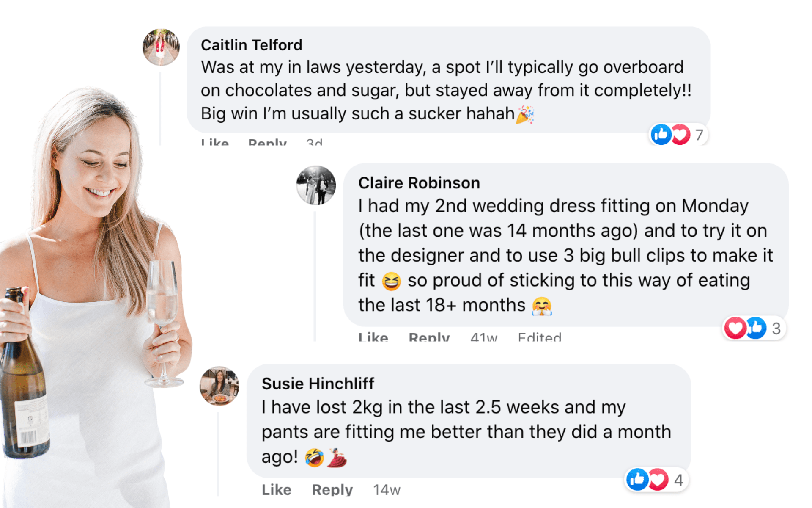Click the thumbs-up reaction icon on Caitlin's comment
812x508 pixels.
click(661, 135)
